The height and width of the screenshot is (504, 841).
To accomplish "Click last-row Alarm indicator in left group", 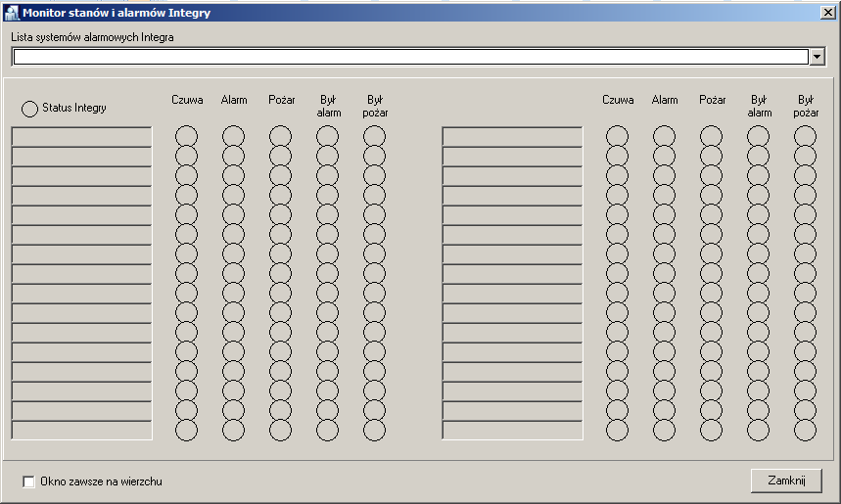I will (233, 430).
